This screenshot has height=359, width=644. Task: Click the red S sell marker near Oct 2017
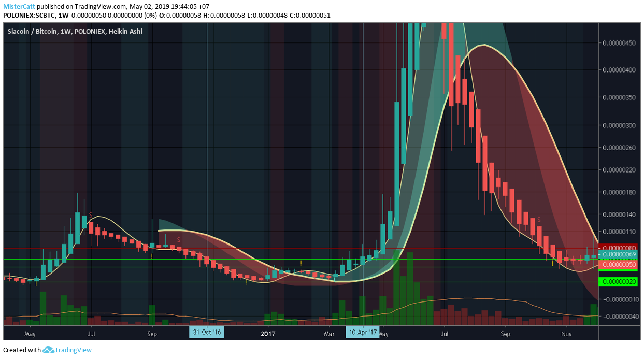(x=539, y=220)
